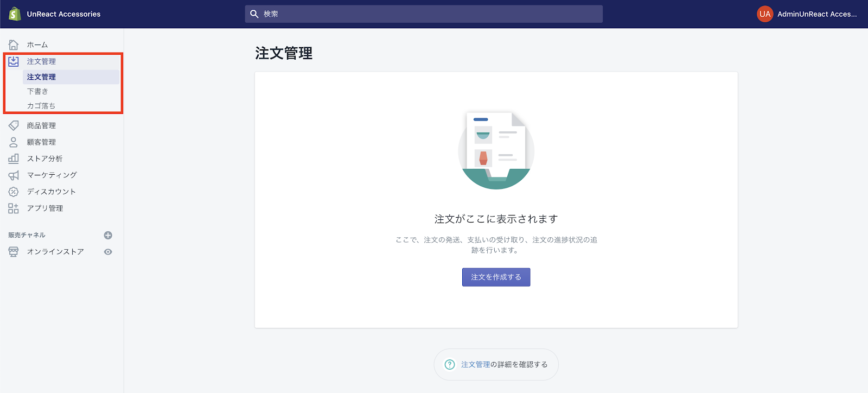Open the AdminUnReact account menu
868x393 pixels.
(807, 14)
